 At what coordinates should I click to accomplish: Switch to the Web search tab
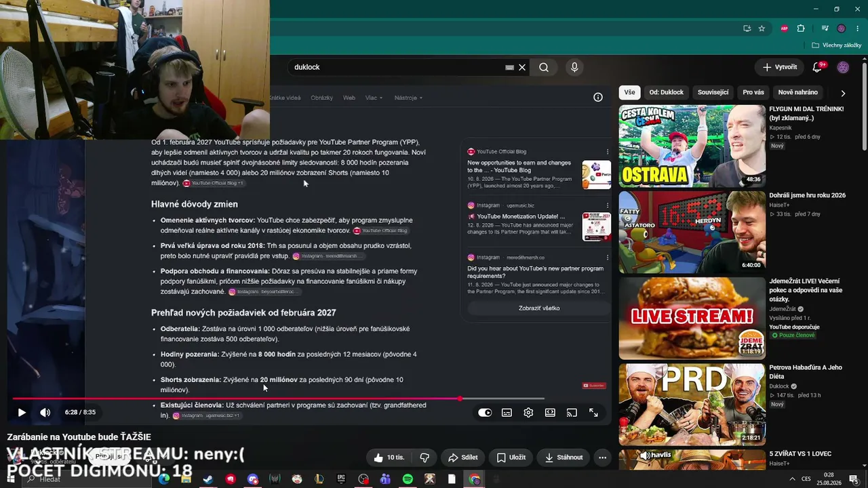[x=349, y=98]
